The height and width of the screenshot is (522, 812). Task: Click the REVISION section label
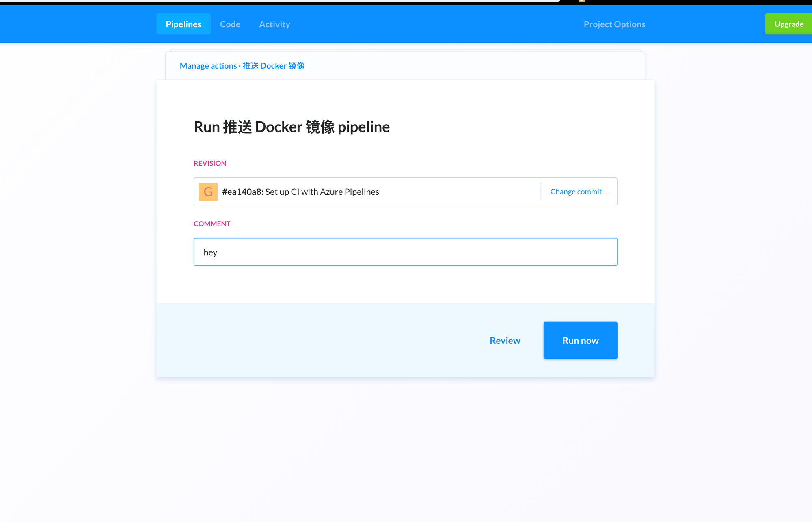click(x=209, y=163)
